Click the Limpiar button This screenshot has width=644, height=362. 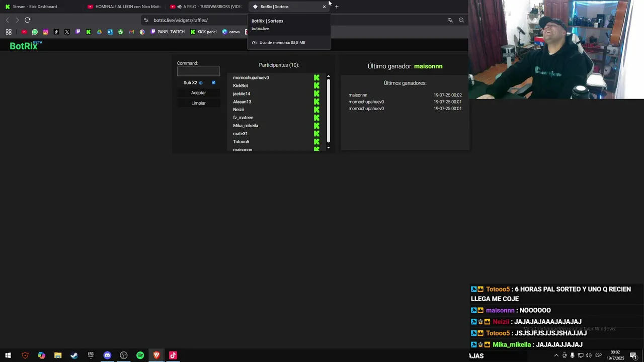pyautogui.click(x=198, y=103)
